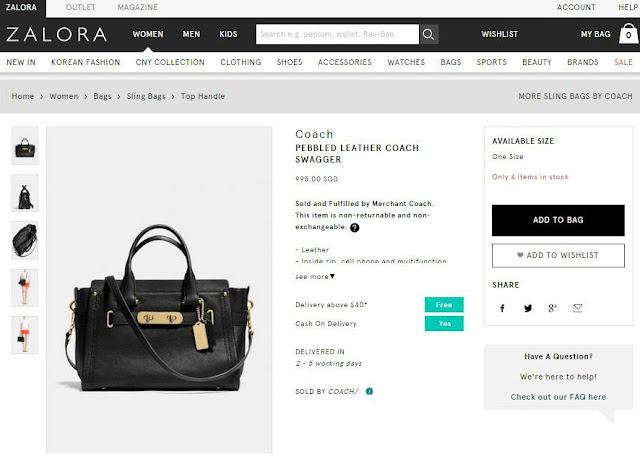The image size is (640, 467).
Task: Expand the 'see more' product details
Action: pos(315,277)
